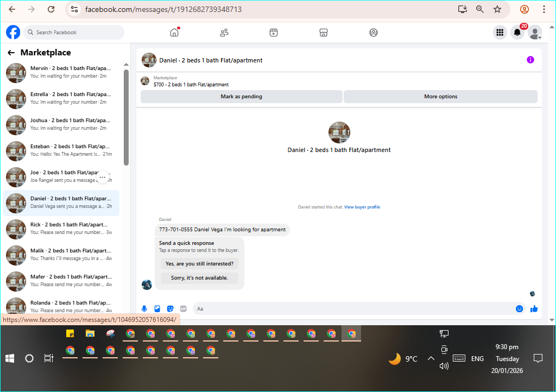Open Mafer conversation in list
556x392 pixels.
coord(61,281)
